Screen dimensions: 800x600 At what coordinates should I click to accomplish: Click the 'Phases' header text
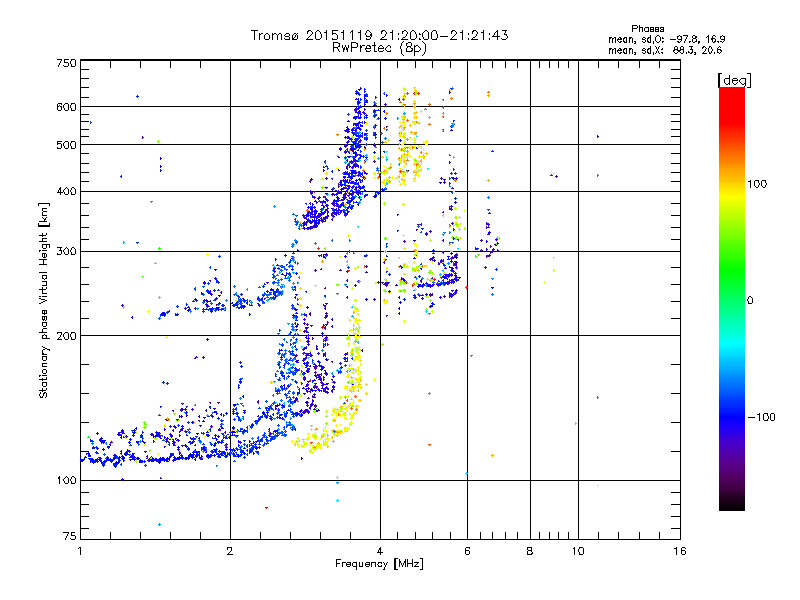click(647, 29)
